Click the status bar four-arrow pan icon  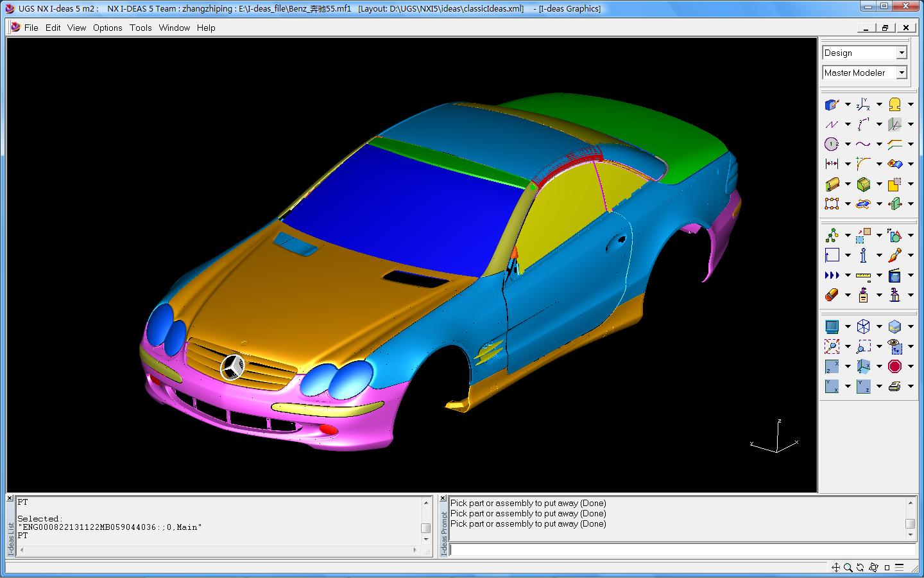point(835,567)
